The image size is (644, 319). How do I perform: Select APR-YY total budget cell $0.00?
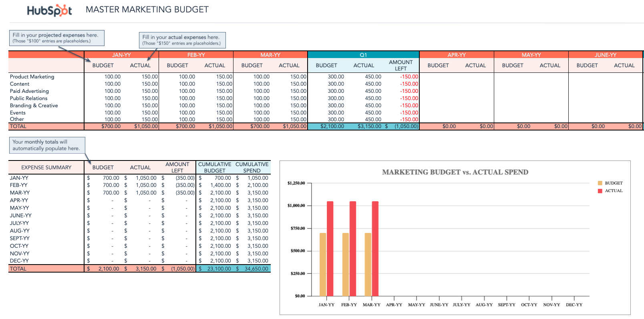click(x=449, y=126)
